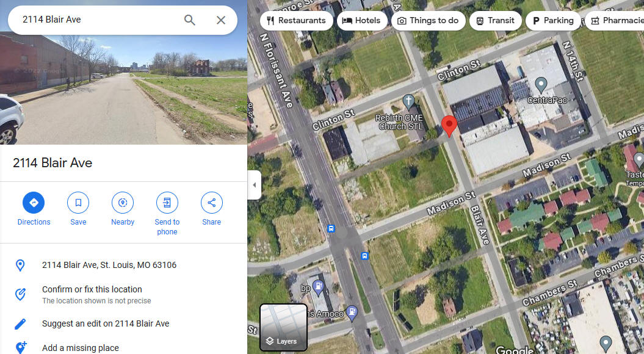Click the bp gas station marker
Image resolution: width=644 pixels, height=354 pixels.
coord(318,287)
